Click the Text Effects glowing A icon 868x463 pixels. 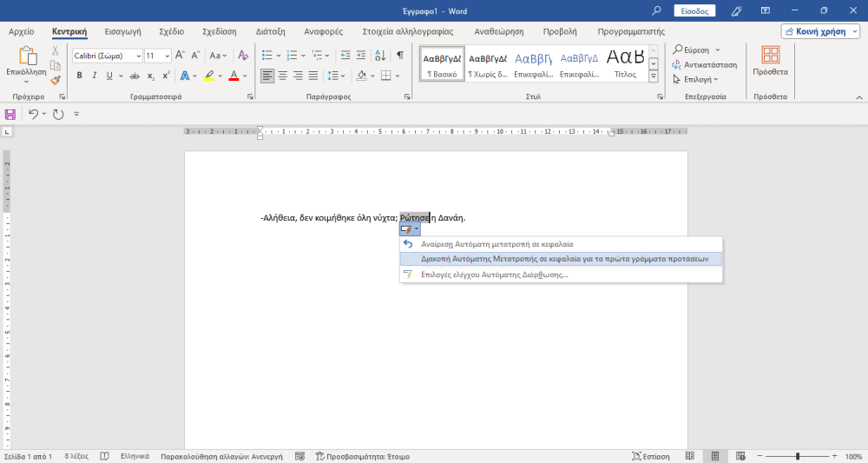click(186, 76)
